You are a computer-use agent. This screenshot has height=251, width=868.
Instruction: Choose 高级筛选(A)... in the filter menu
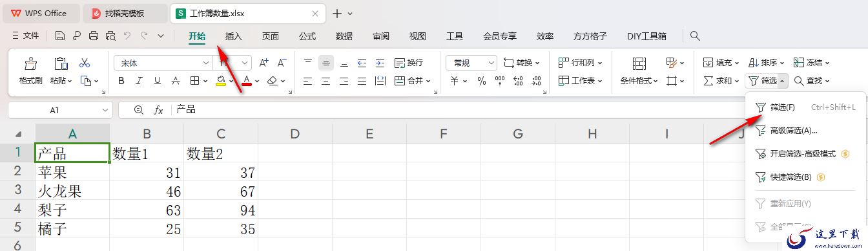805,130
